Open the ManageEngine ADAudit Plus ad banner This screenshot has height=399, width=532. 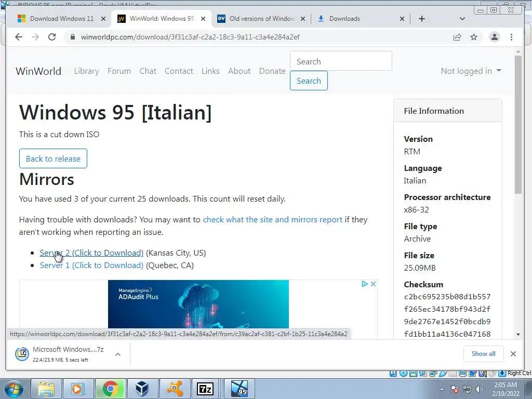[198, 304]
